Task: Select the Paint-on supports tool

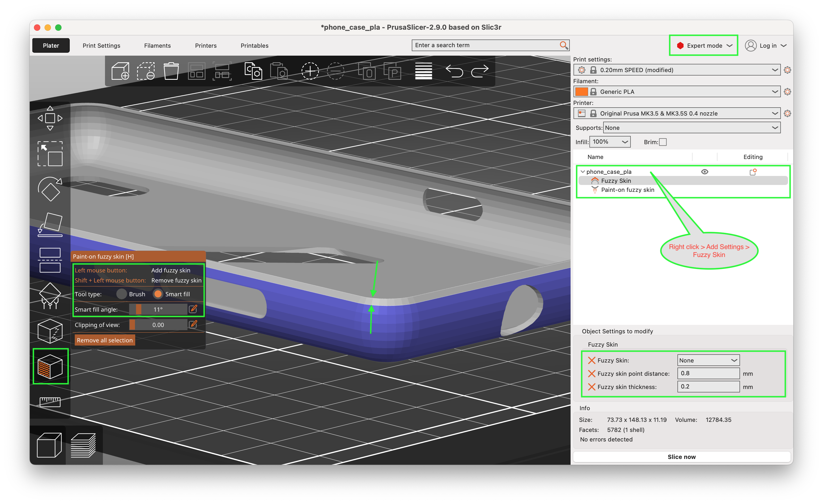Action: pos(50,296)
